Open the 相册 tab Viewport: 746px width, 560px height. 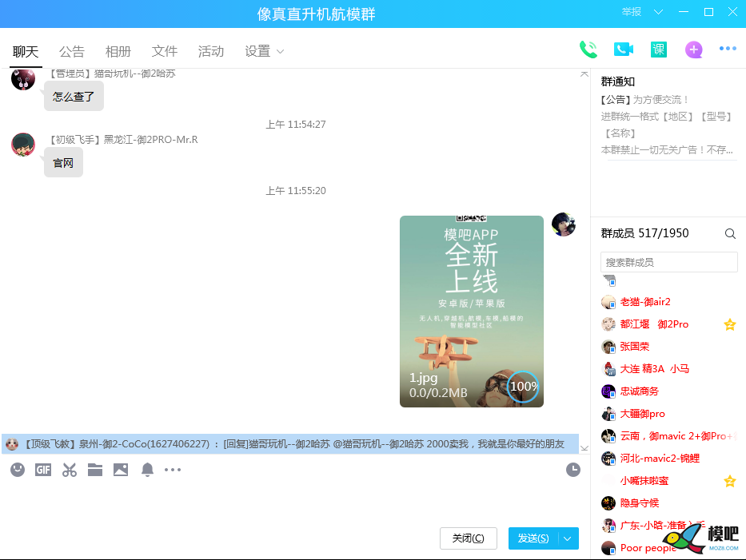[118, 51]
